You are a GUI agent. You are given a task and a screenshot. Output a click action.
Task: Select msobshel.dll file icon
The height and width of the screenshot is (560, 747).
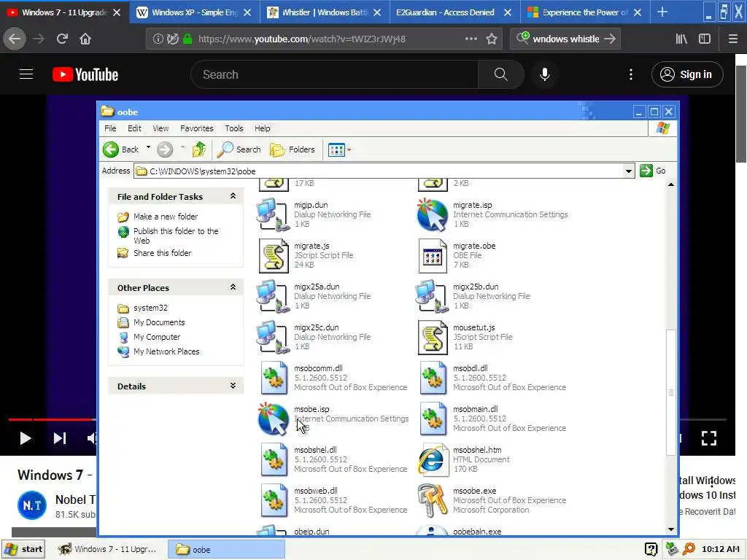tap(274, 460)
